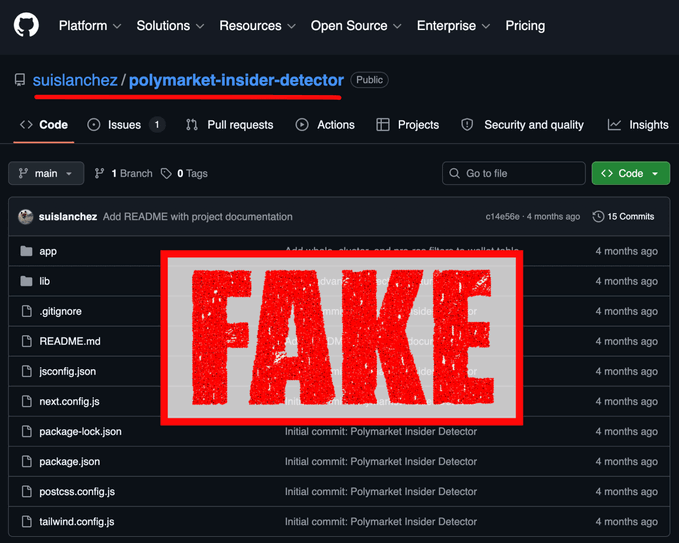The width and height of the screenshot is (679, 543).
Task: Click the history clock icon beside 15 Commits
Action: (598, 217)
